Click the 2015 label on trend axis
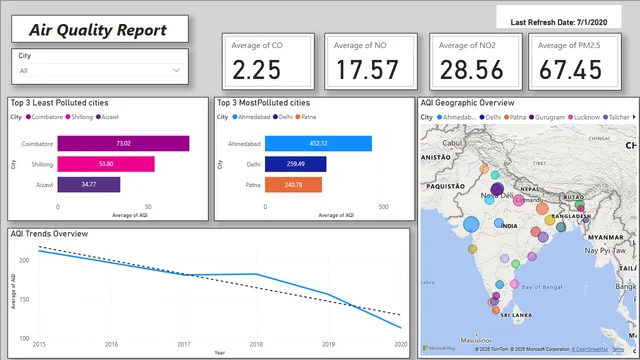 39,344
